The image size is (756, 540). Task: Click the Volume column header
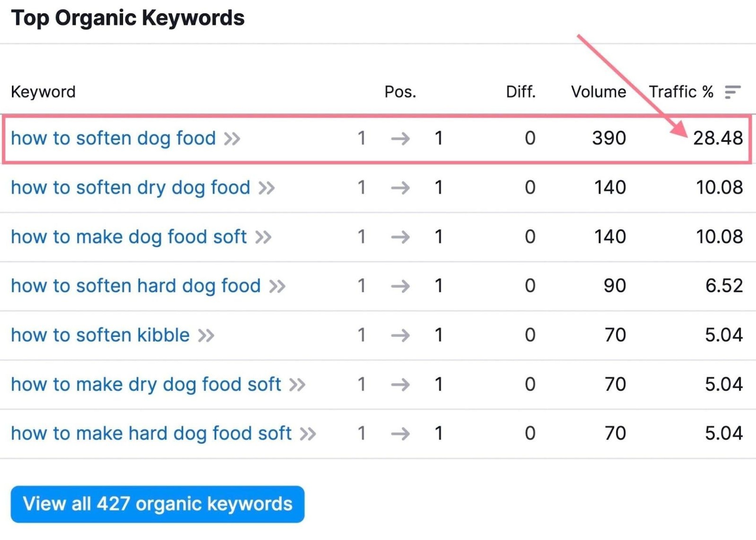tap(598, 92)
